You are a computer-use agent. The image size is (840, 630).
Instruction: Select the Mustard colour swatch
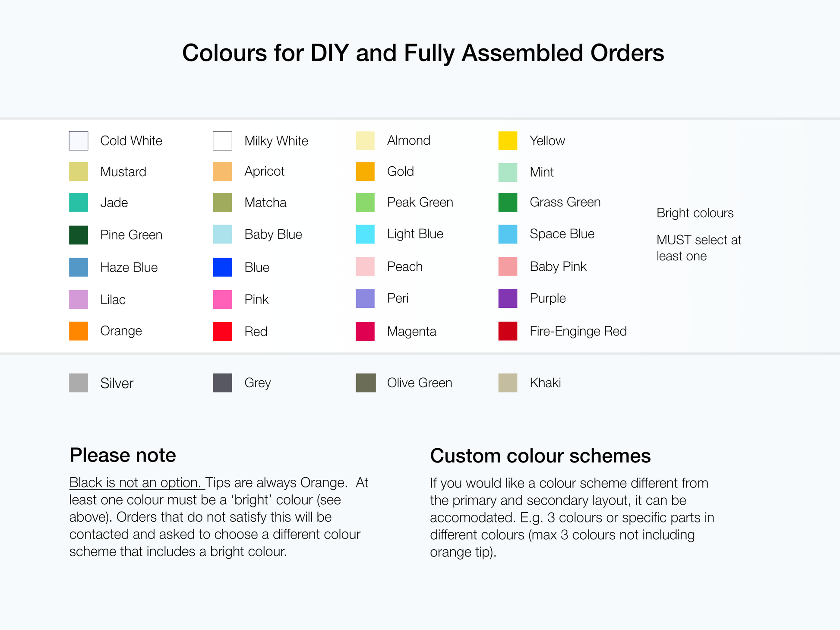(79, 171)
